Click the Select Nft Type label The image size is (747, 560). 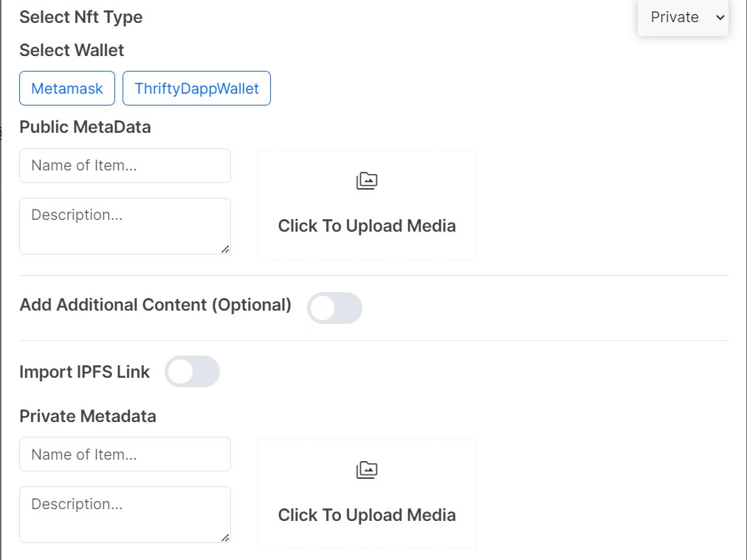point(81,17)
